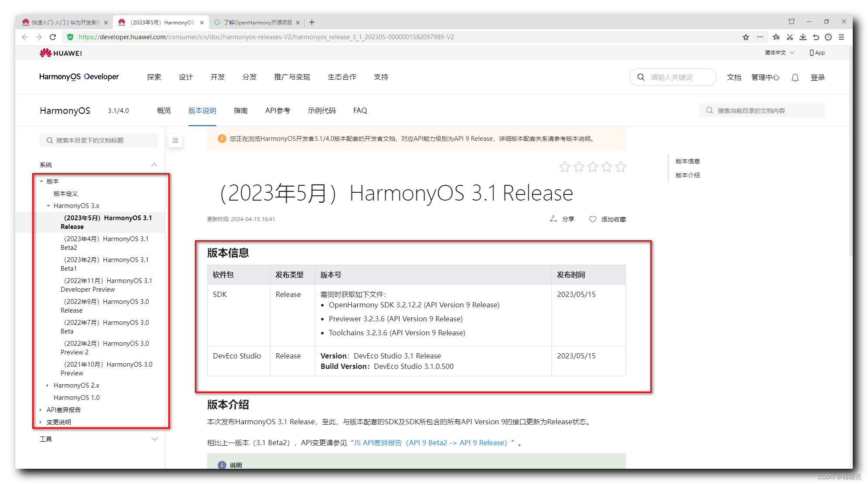Screen dimensions: 868x484
Task: Open the 3.1/4.0 version selector
Action: pos(118,111)
